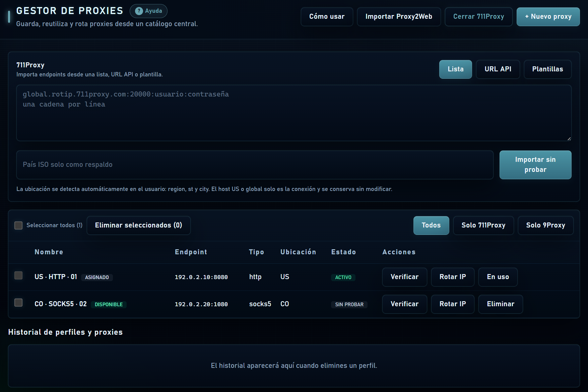Select endpoint 192.0.2.20:1080

[x=201, y=304]
